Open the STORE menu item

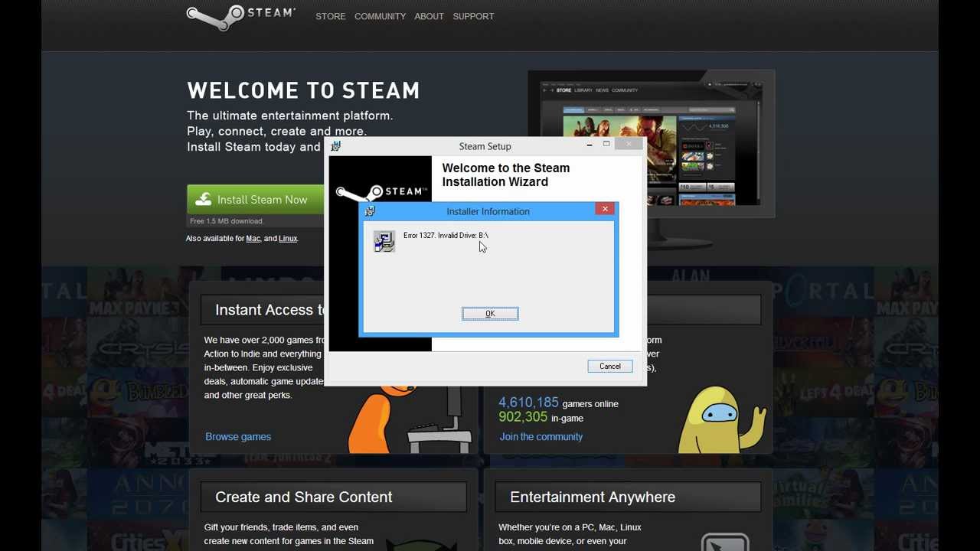pos(331,16)
